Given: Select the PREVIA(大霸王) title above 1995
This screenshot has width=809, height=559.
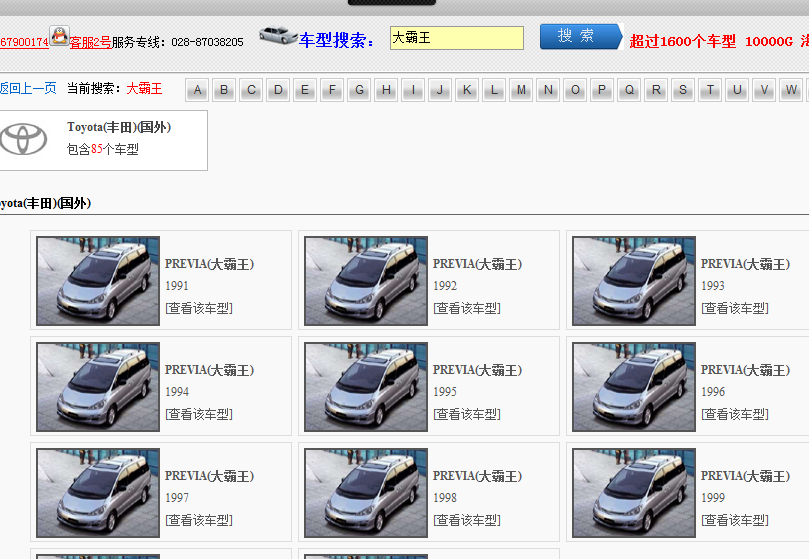Looking at the screenshot, I should (477, 370).
